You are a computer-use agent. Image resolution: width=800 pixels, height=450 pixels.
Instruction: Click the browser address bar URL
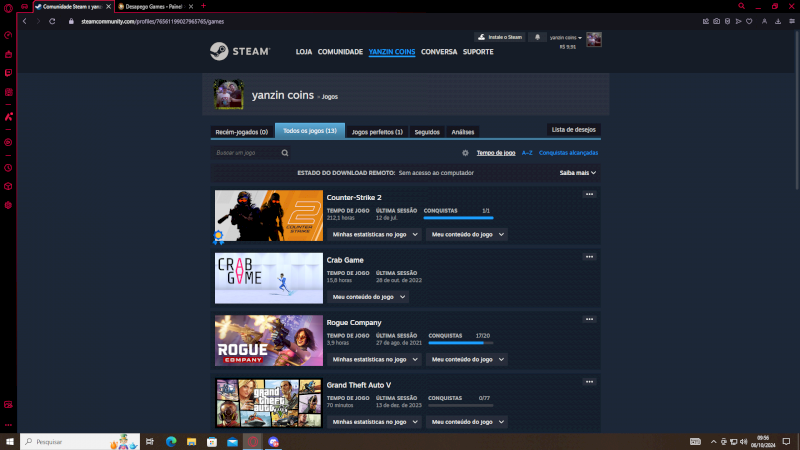(x=153, y=21)
